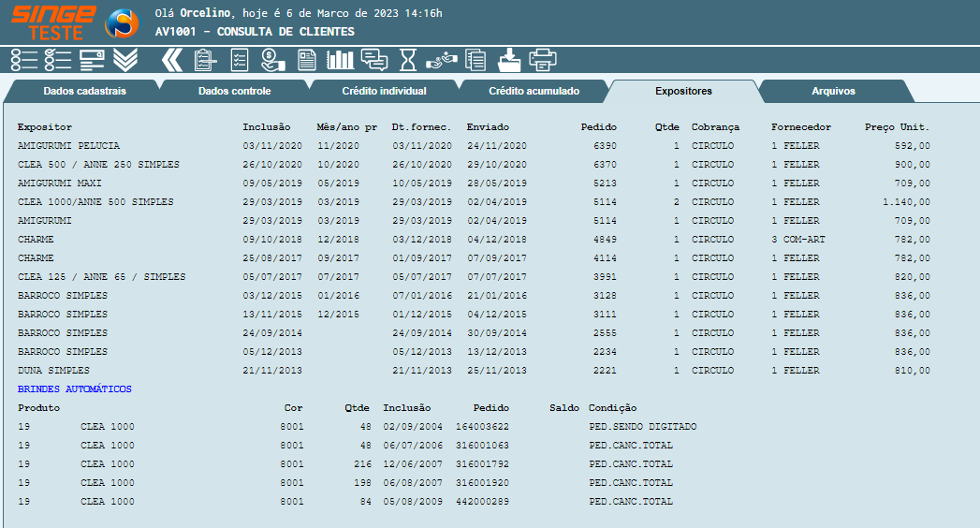Click the card search icon in toolbar
Image resolution: width=980 pixels, height=528 pixels.
click(92, 61)
